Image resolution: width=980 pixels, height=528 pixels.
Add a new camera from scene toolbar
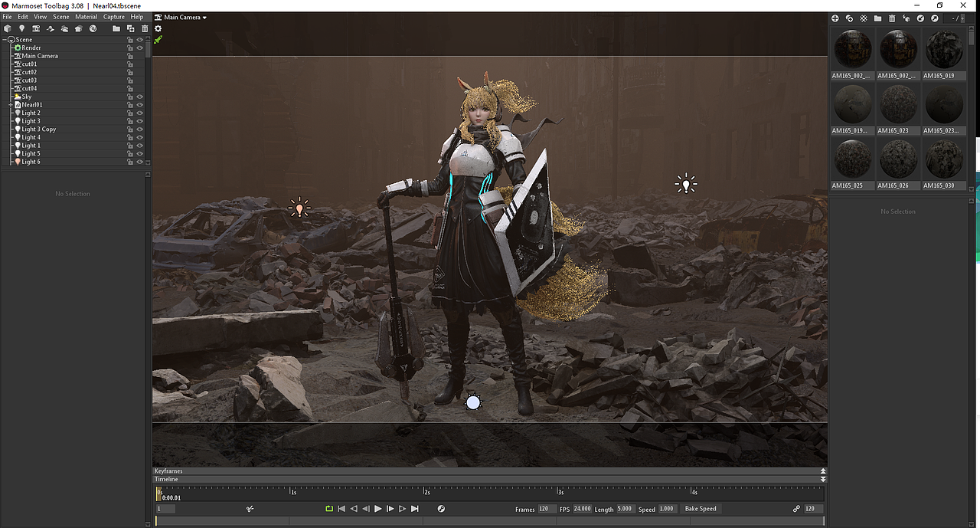coord(36,28)
